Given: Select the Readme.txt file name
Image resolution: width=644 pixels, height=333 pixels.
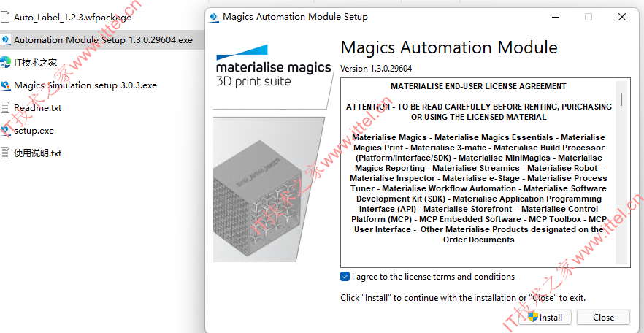Looking at the screenshot, I should tap(38, 108).
